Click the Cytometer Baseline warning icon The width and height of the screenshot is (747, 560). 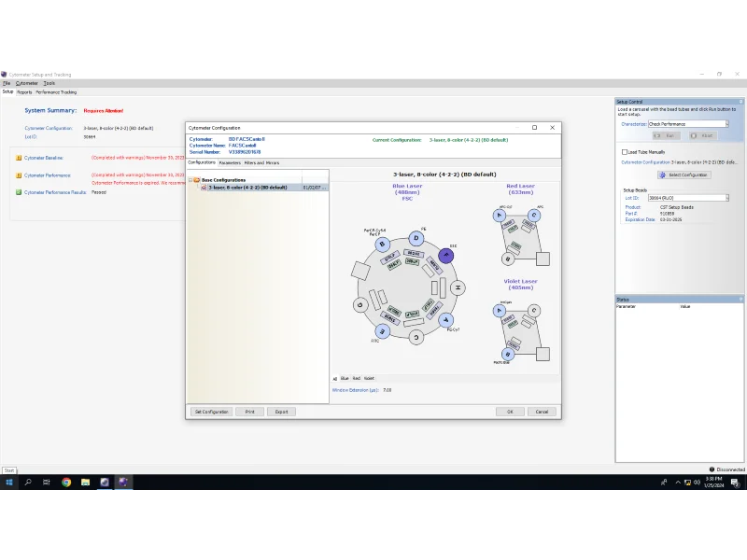pyautogui.click(x=19, y=158)
